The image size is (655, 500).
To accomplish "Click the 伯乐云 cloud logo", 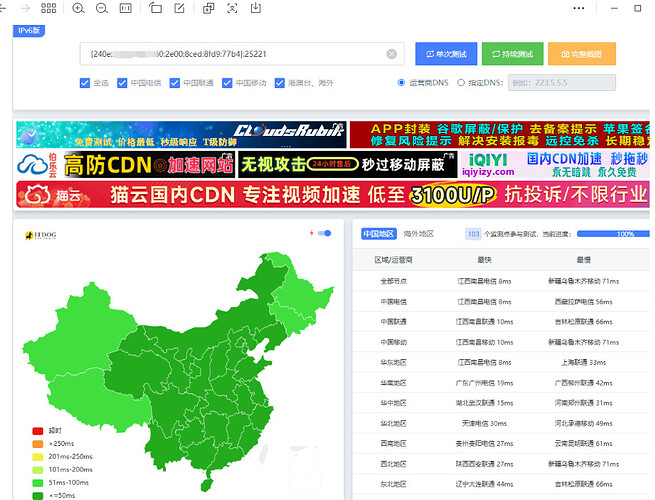I will click(x=37, y=165).
